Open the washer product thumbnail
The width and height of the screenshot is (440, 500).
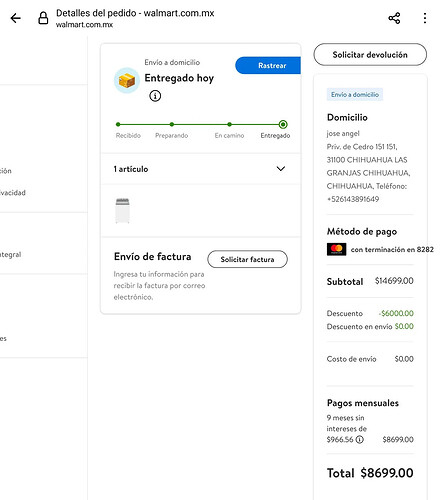[x=122, y=210]
